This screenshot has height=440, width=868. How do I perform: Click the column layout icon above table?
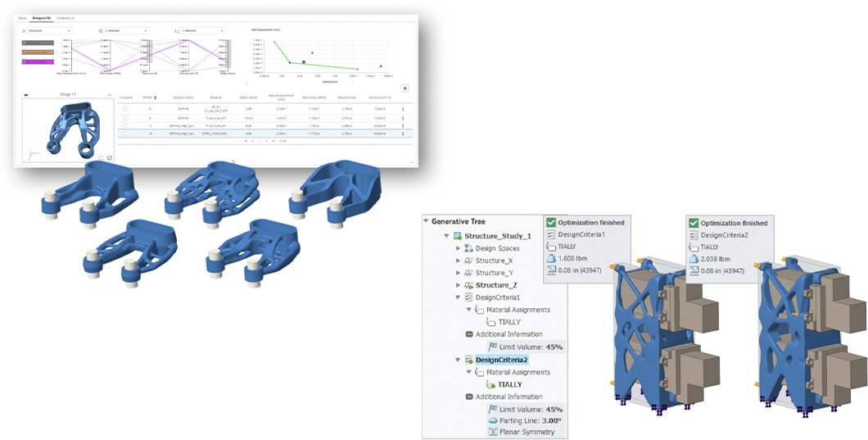pos(405,88)
